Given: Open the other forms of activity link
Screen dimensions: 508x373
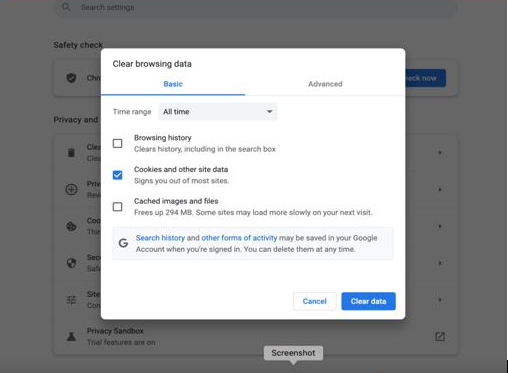Looking at the screenshot, I should point(239,238).
